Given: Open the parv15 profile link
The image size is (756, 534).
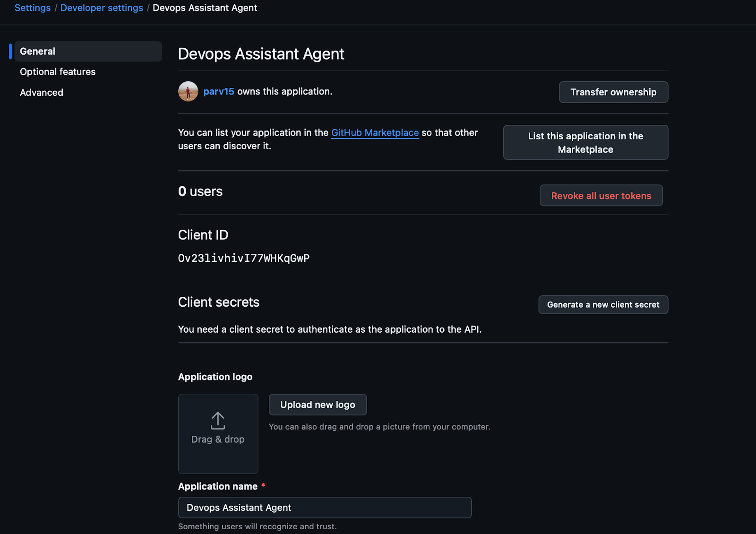Looking at the screenshot, I should click(219, 92).
